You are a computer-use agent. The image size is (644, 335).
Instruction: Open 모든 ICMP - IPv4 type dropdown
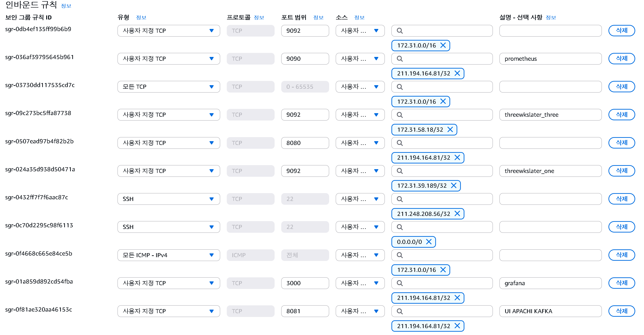pos(169,255)
